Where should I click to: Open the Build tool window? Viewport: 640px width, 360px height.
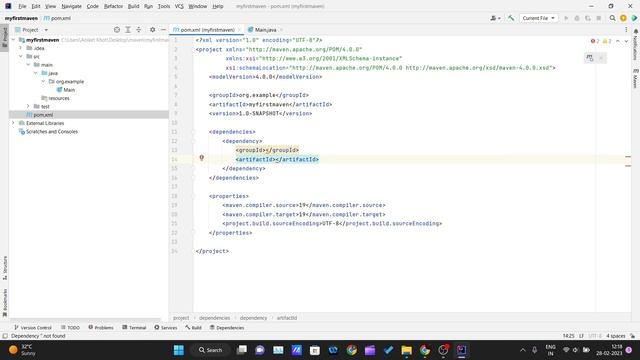click(193, 327)
